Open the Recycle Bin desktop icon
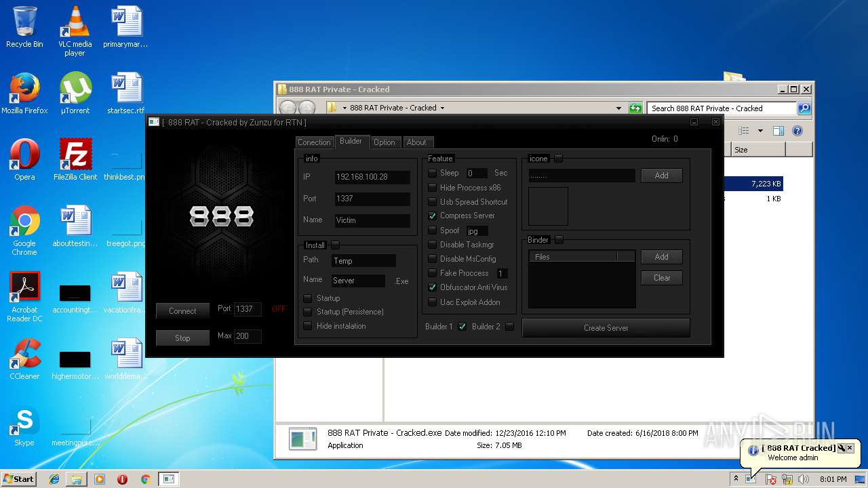The image size is (868, 488). point(24,27)
